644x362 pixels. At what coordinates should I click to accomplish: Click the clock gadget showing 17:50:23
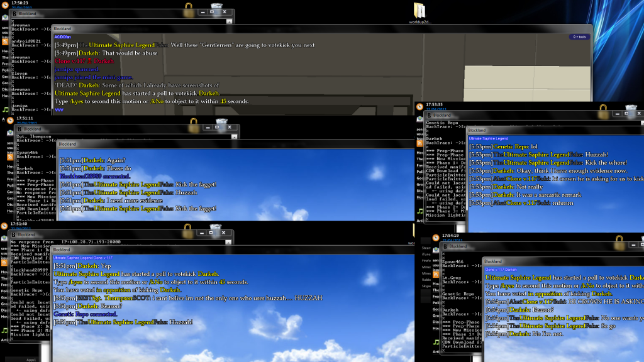click(x=5, y=4)
